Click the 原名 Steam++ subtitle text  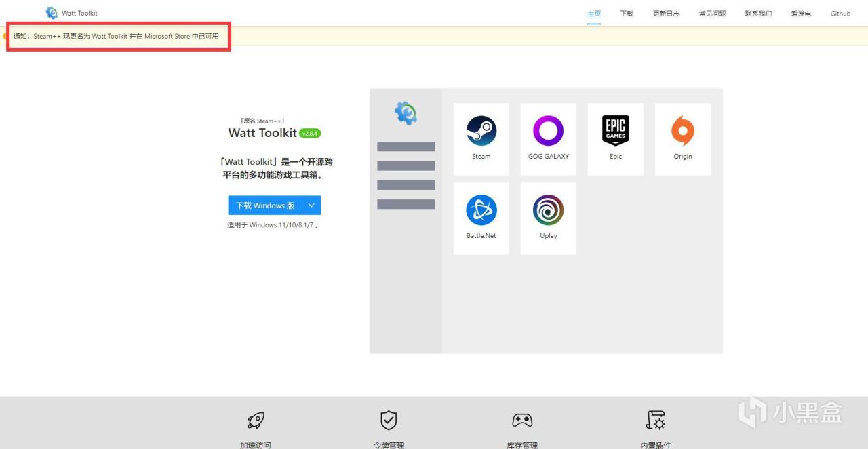(x=262, y=121)
